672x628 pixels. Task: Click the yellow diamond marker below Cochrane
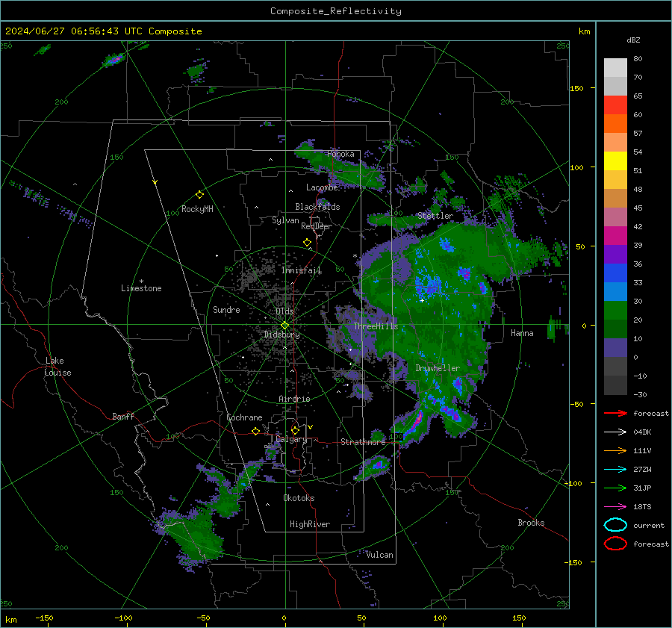click(x=255, y=431)
